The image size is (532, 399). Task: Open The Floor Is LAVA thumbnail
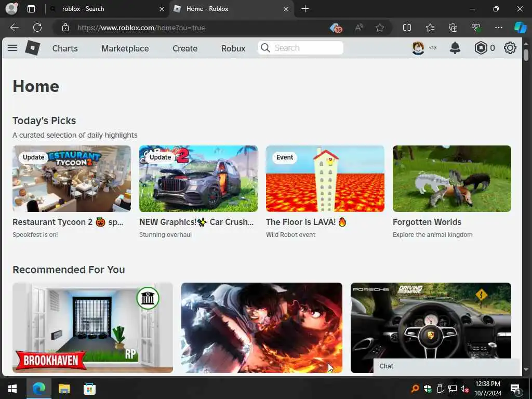[325, 179]
